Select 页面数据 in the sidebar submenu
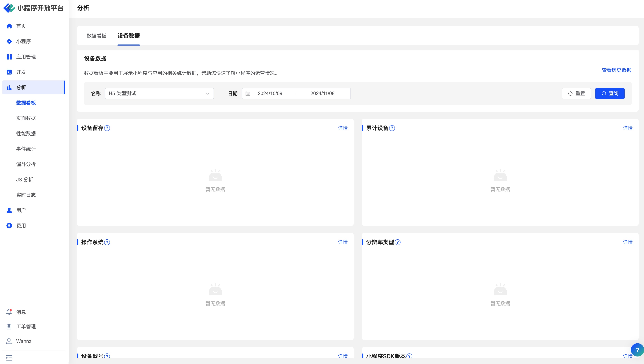644x364 pixels. [26, 118]
